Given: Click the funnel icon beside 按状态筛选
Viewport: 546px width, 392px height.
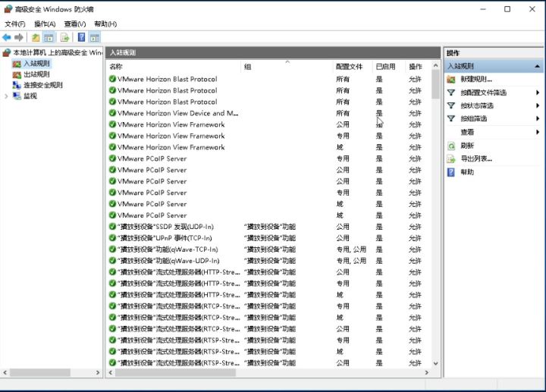Looking at the screenshot, I should coord(451,105).
